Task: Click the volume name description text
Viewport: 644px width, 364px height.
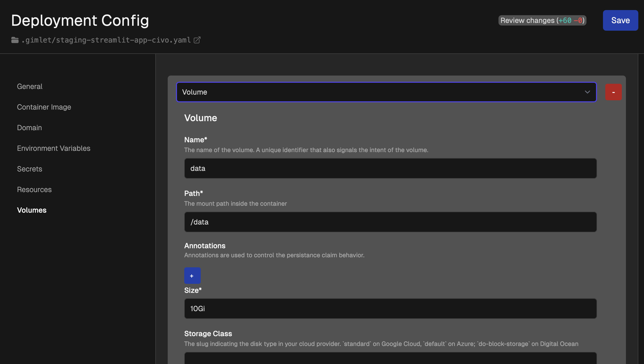Action: pos(306,150)
